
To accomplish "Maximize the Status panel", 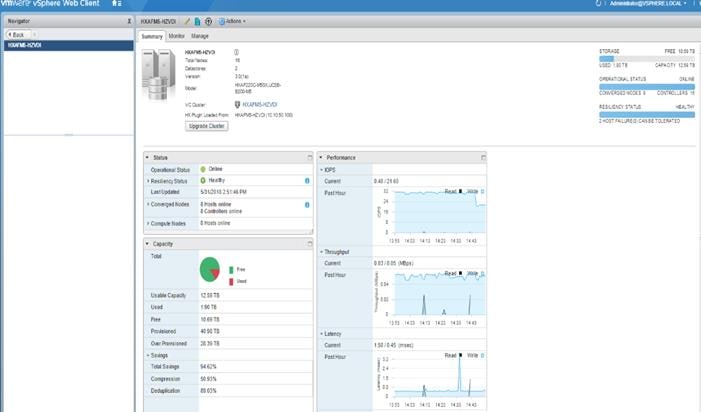I will (310, 157).
